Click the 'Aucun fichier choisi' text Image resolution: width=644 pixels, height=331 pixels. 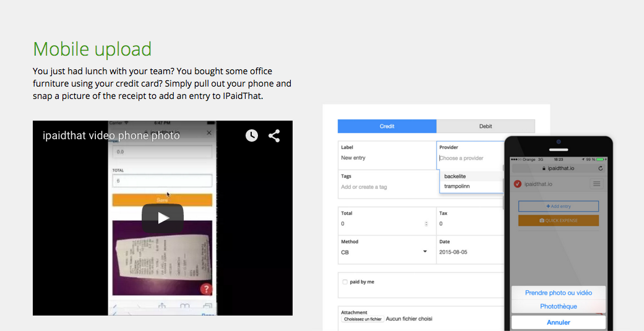(x=409, y=319)
